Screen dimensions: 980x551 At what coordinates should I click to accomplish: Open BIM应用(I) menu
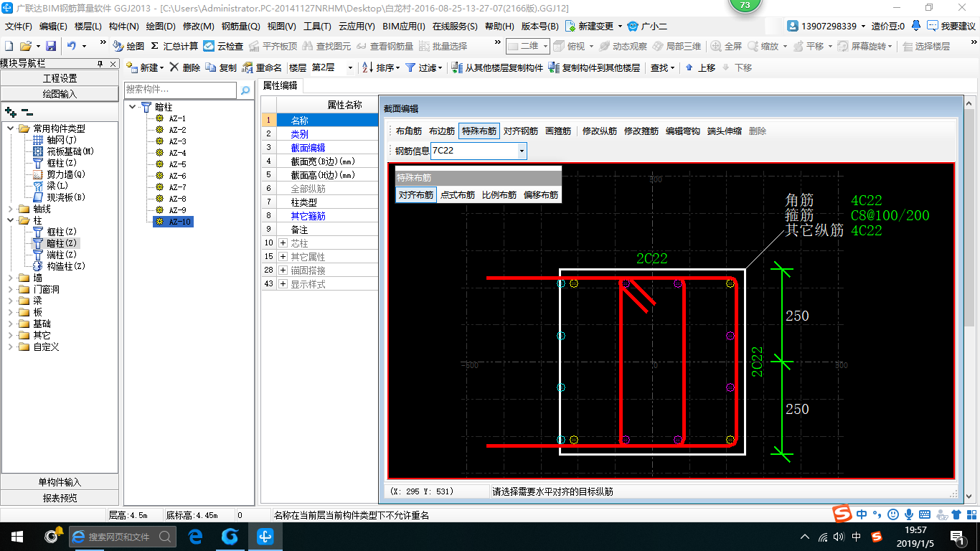404,26
